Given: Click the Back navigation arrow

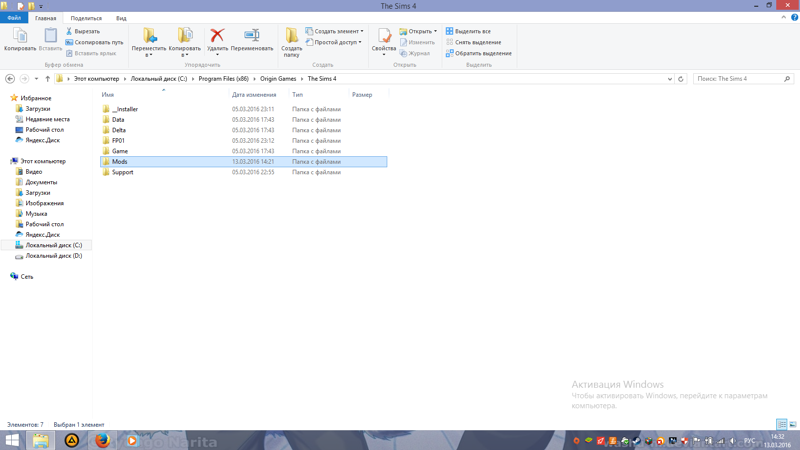Looking at the screenshot, I should tap(10, 79).
